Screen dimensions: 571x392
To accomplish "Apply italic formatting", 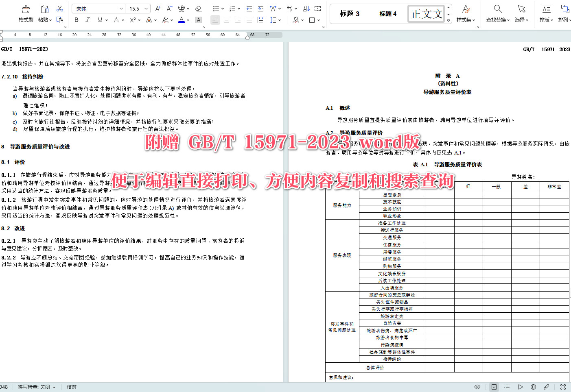I will (88, 20).
